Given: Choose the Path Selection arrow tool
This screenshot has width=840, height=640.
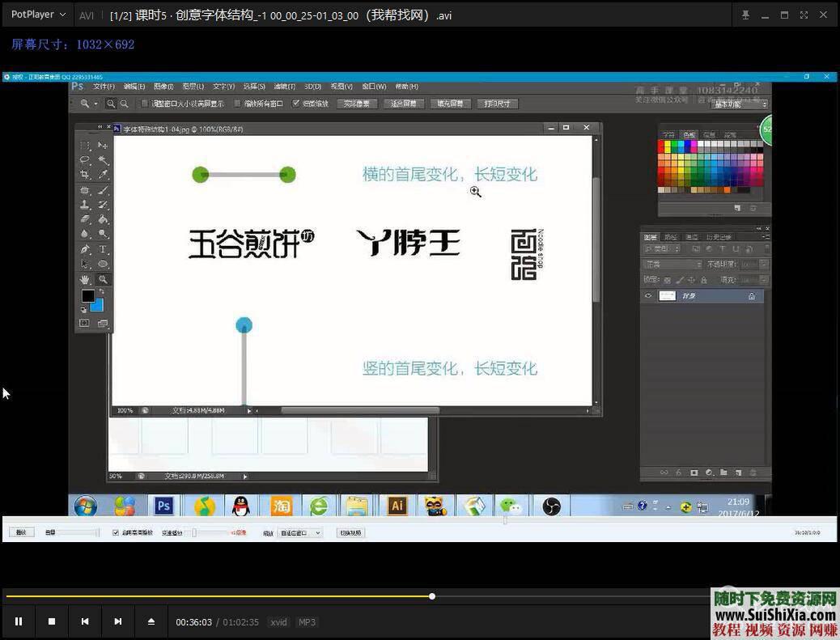Looking at the screenshot, I should pyautogui.click(x=85, y=264).
